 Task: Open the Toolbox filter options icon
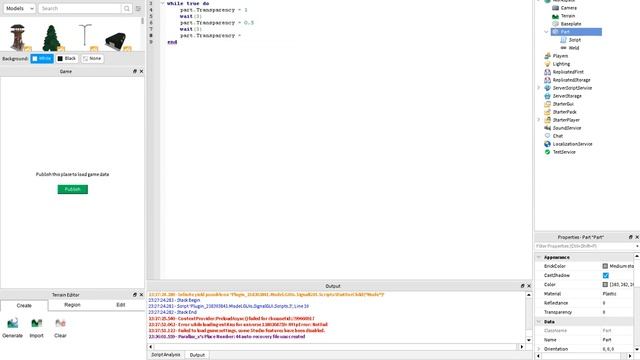[138, 8]
